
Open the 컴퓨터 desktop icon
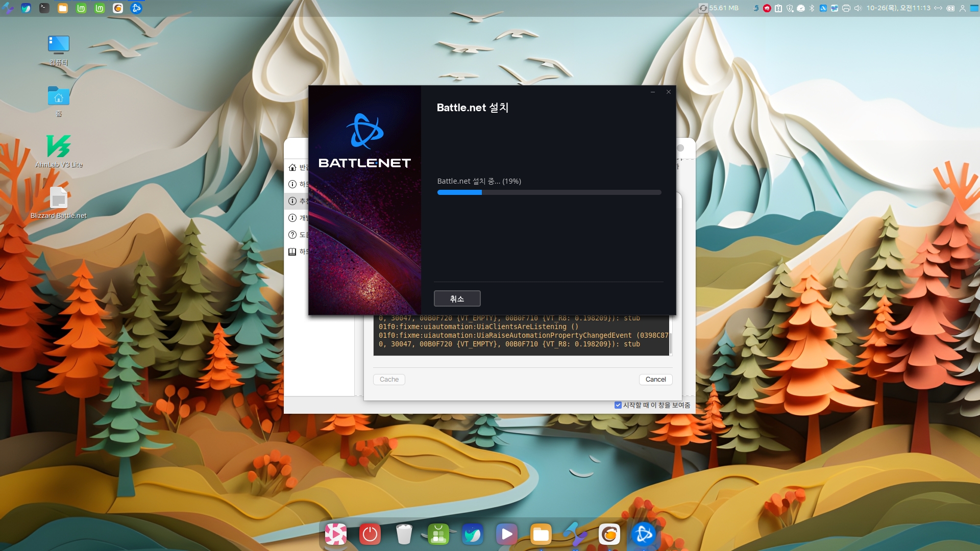(x=59, y=45)
